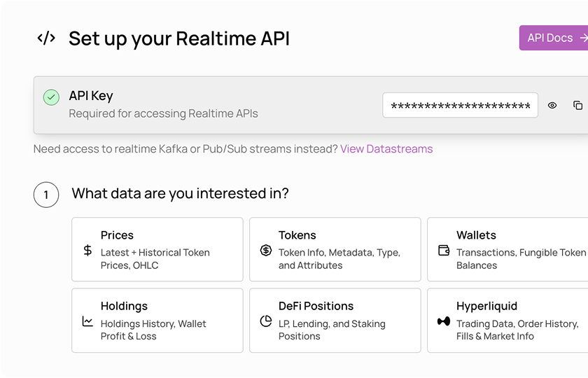Click 'What data are you interested in?' text

tap(180, 193)
